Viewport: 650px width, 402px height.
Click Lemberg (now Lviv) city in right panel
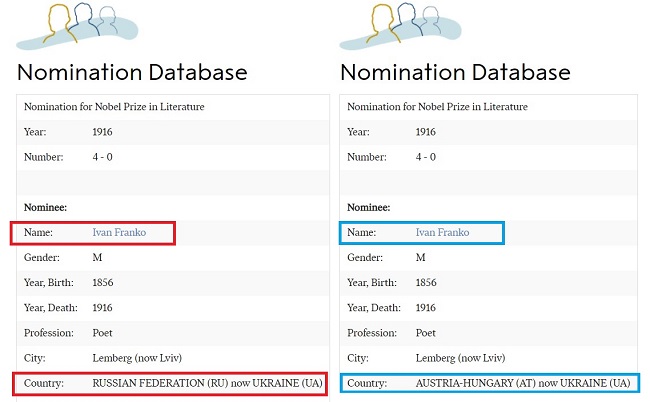460,358
